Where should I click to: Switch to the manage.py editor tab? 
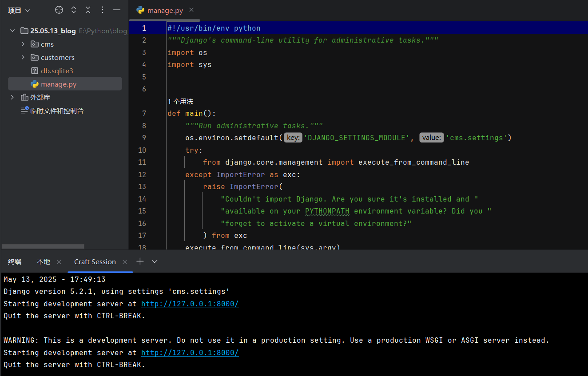(x=165, y=11)
